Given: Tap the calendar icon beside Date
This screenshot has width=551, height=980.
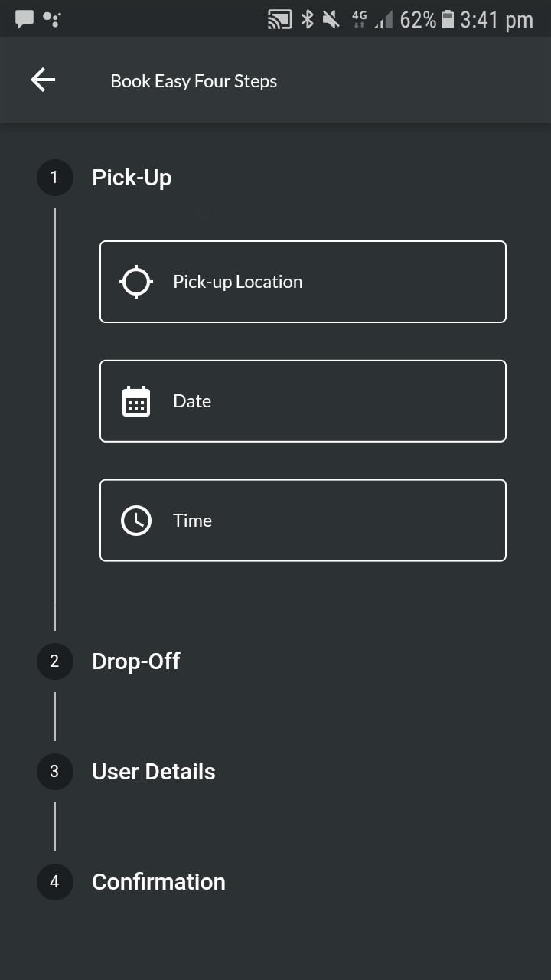Looking at the screenshot, I should coord(136,401).
